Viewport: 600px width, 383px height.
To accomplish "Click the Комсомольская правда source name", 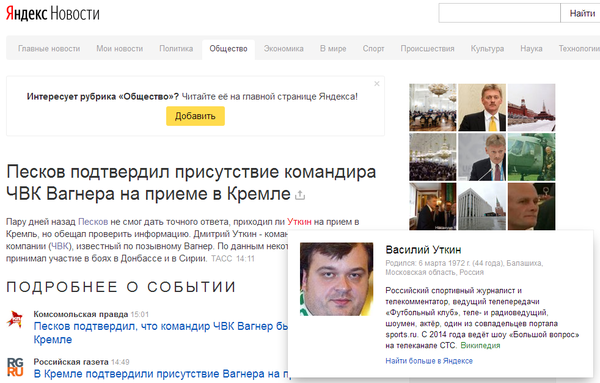I will (80, 314).
